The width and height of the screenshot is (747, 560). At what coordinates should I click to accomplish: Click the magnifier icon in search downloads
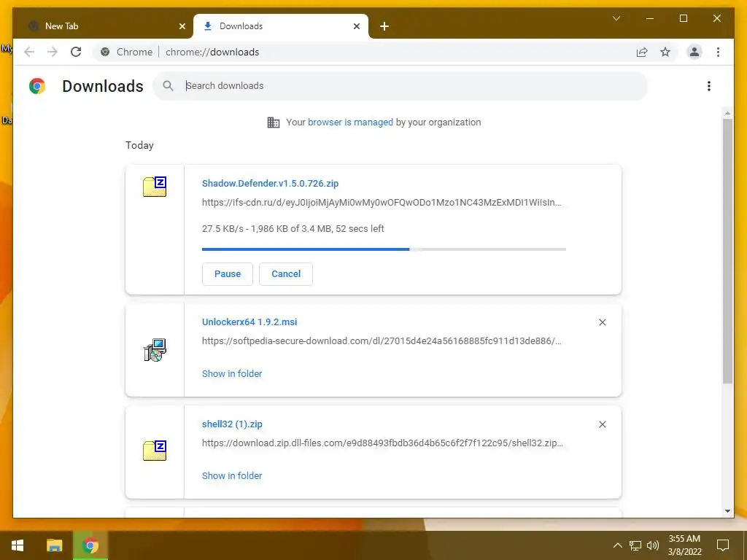pos(168,86)
